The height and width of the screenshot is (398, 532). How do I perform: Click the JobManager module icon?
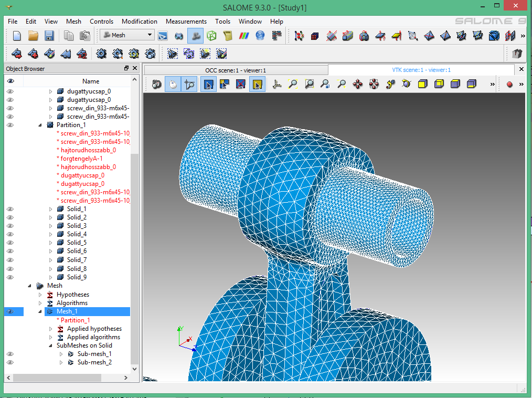click(276, 36)
